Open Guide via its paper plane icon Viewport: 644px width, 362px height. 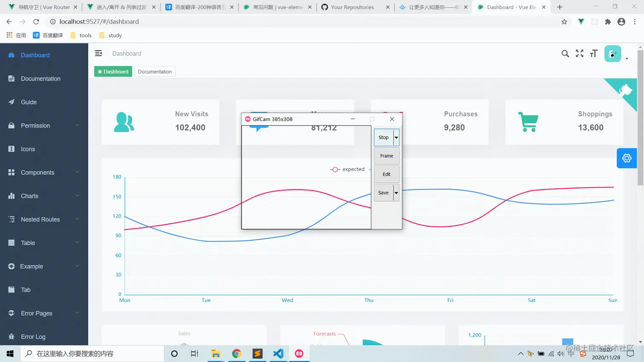(11, 102)
